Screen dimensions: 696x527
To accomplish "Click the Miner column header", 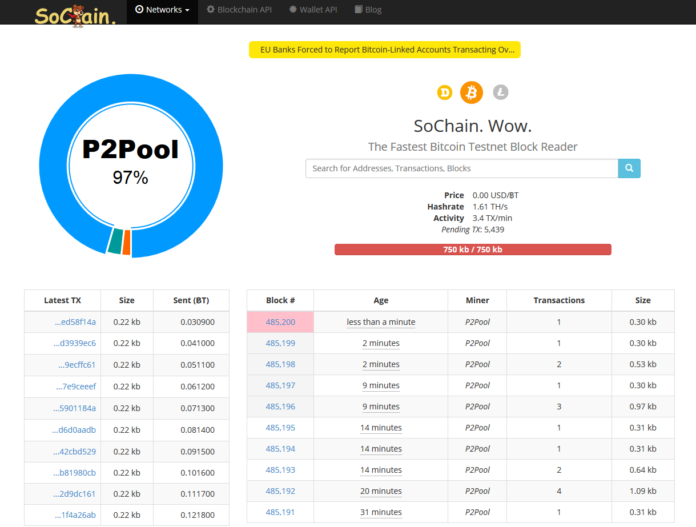I will (x=477, y=301).
